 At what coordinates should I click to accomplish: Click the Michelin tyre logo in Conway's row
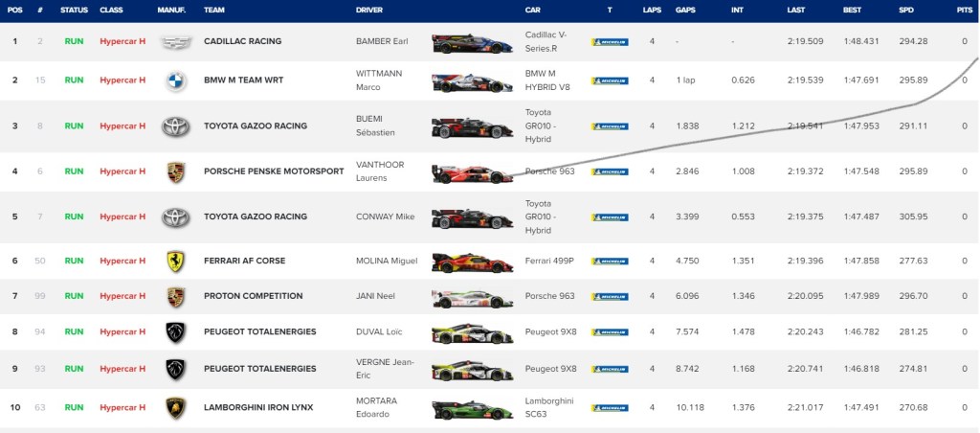pyautogui.click(x=610, y=217)
